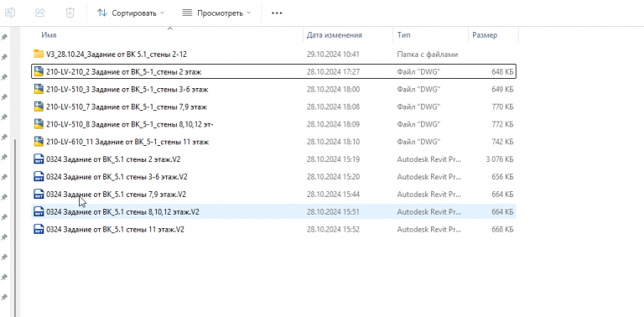Select file 0324 Задание стены 11 этаж.V2

coord(115,230)
